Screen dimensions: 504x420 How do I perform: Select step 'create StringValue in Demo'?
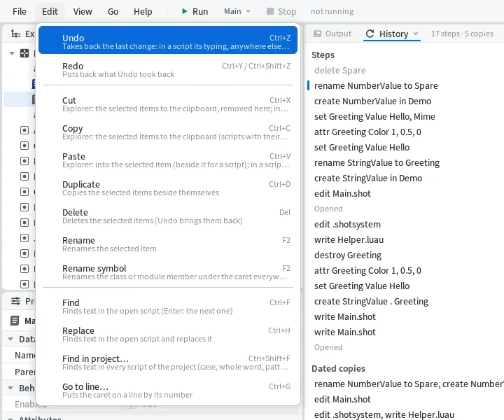tap(368, 178)
